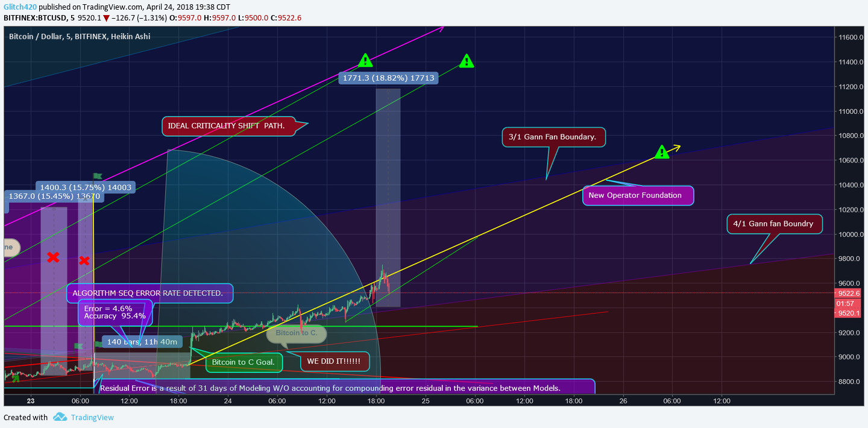Select the 140 bars, 11h 40m label

click(142, 342)
